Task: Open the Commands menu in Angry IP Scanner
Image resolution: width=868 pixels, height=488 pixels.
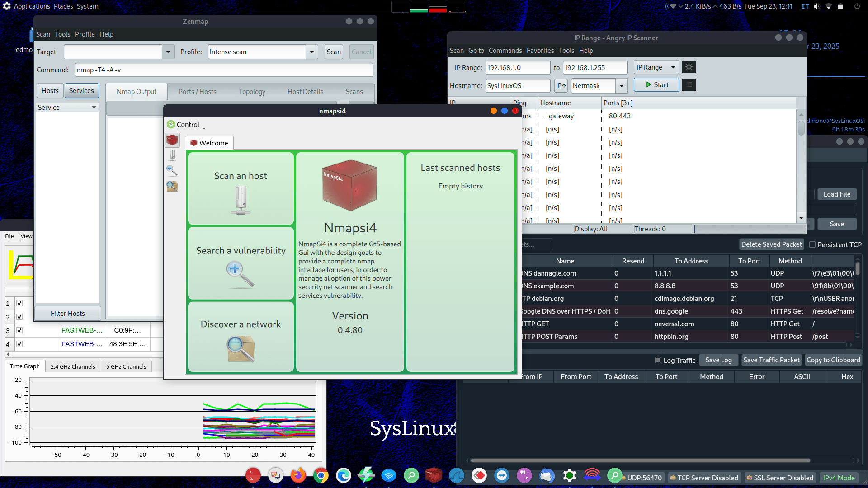Action: [x=505, y=51]
